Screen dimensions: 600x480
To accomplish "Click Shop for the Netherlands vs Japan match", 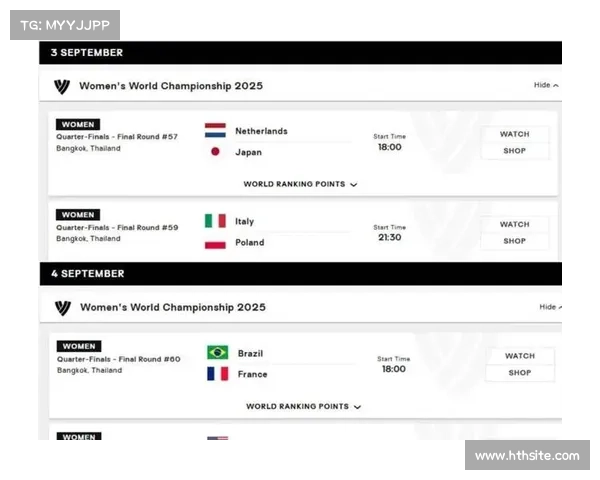I will coord(514,151).
